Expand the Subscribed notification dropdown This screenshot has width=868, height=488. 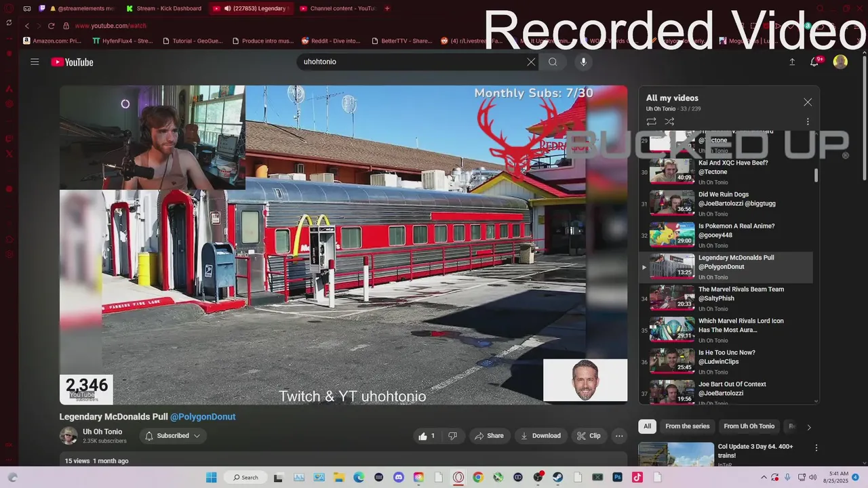pos(173,436)
